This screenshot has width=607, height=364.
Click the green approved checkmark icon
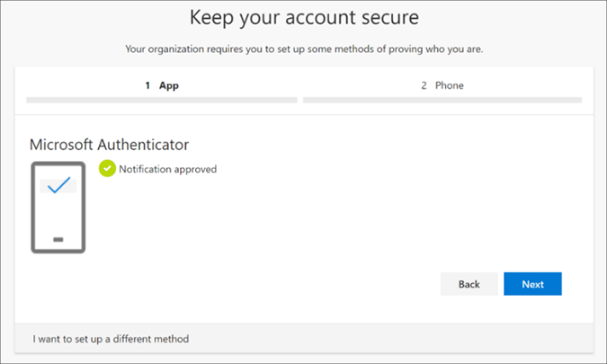coord(107,168)
